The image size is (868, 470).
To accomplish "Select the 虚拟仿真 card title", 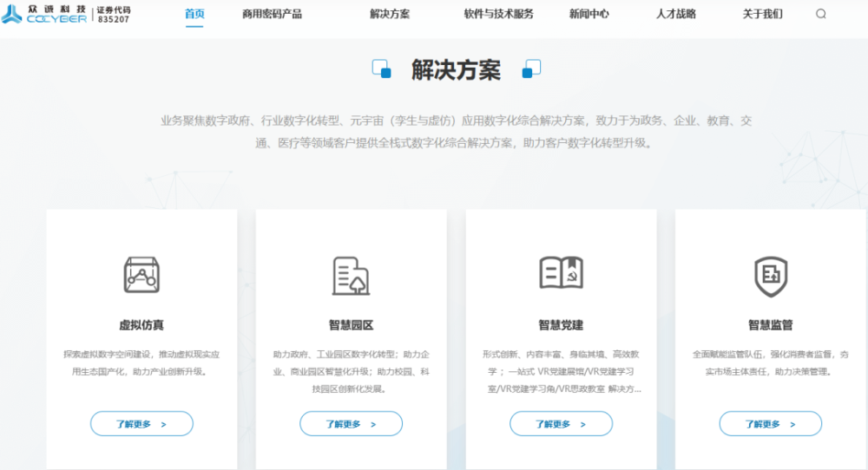I will pos(141,325).
